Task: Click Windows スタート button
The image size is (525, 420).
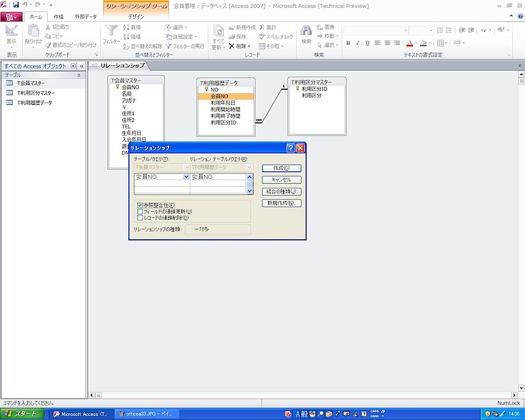Action: tap(22, 414)
